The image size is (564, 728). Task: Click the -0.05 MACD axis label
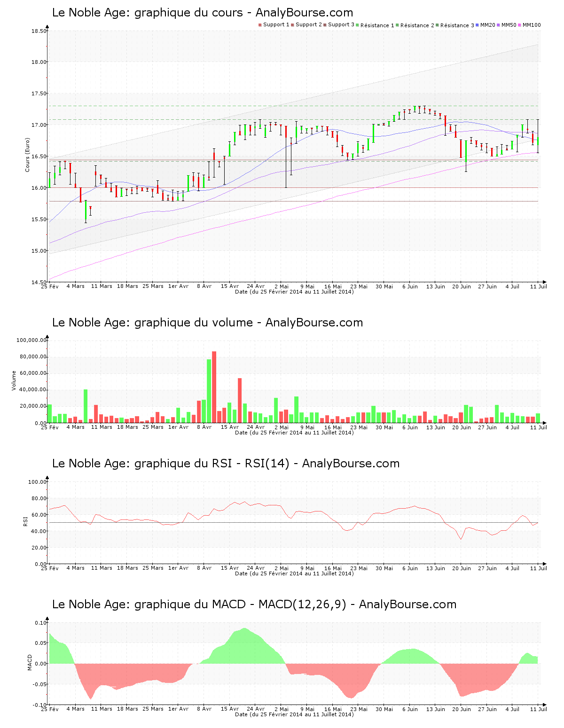click(x=40, y=684)
